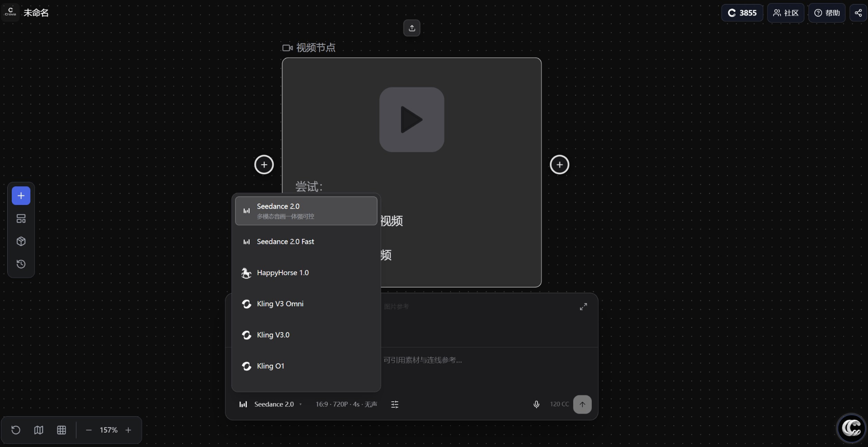Add a connection on the node's left plus handle
Screen dimensions: 868x447
tap(264, 165)
